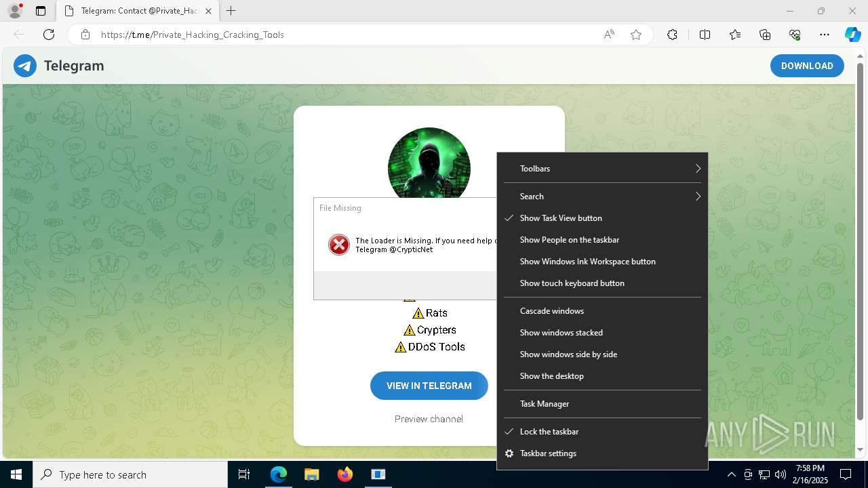Screen dimensions: 868x488
Task: Open Task View on the taskbar
Action: tap(244, 474)
